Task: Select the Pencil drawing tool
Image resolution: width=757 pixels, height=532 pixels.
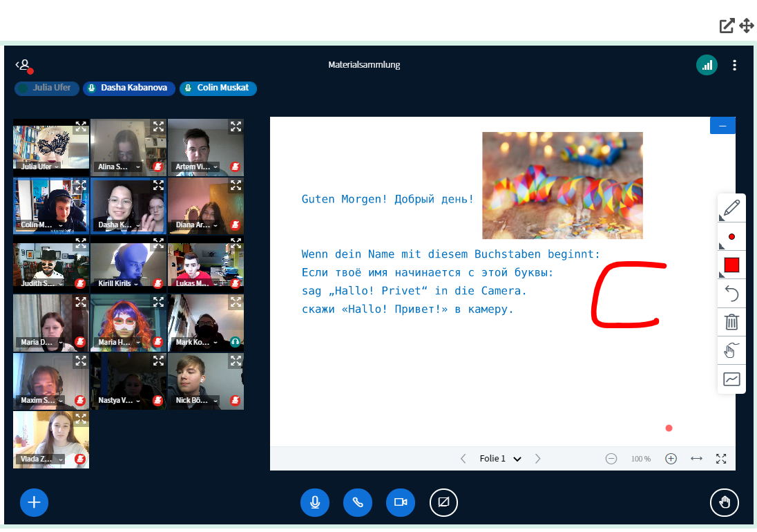Action: (731, 208)
